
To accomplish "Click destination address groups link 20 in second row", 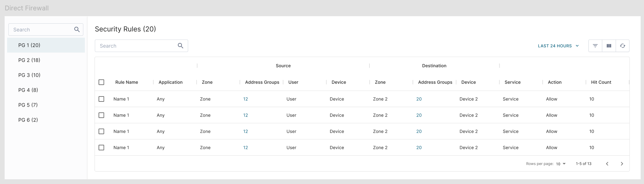I will pyautogui.click(x=419, y=115).
